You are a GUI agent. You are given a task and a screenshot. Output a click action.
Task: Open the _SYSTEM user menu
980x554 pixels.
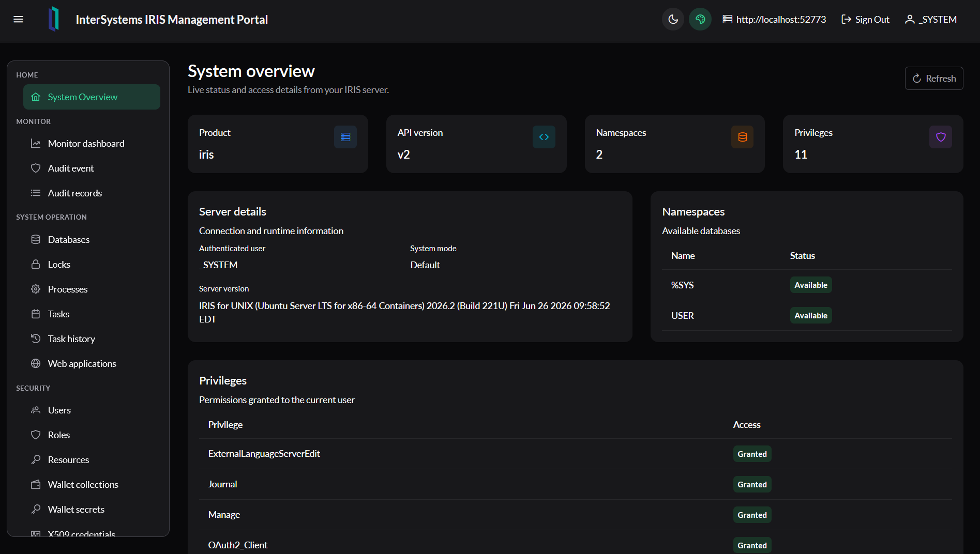click(931, 20)
